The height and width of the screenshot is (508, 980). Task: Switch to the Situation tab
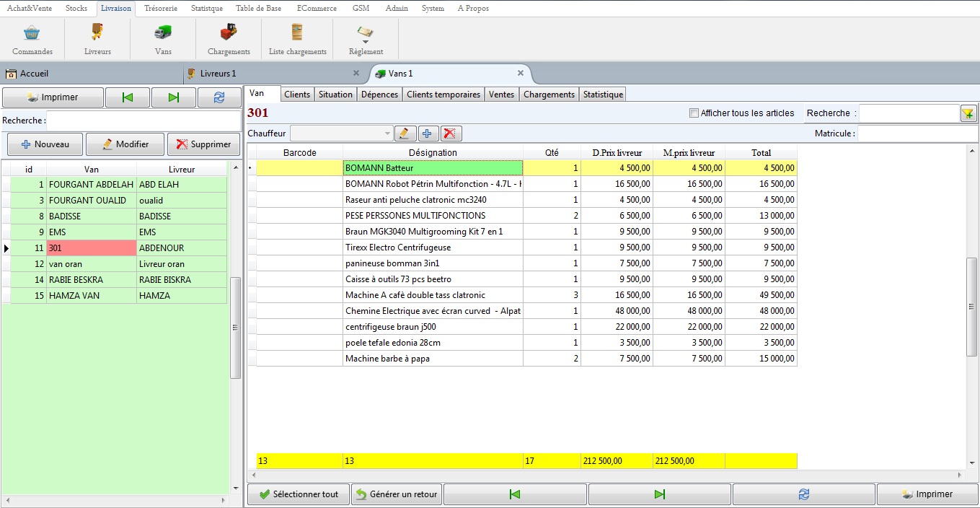tap(335, 95)
